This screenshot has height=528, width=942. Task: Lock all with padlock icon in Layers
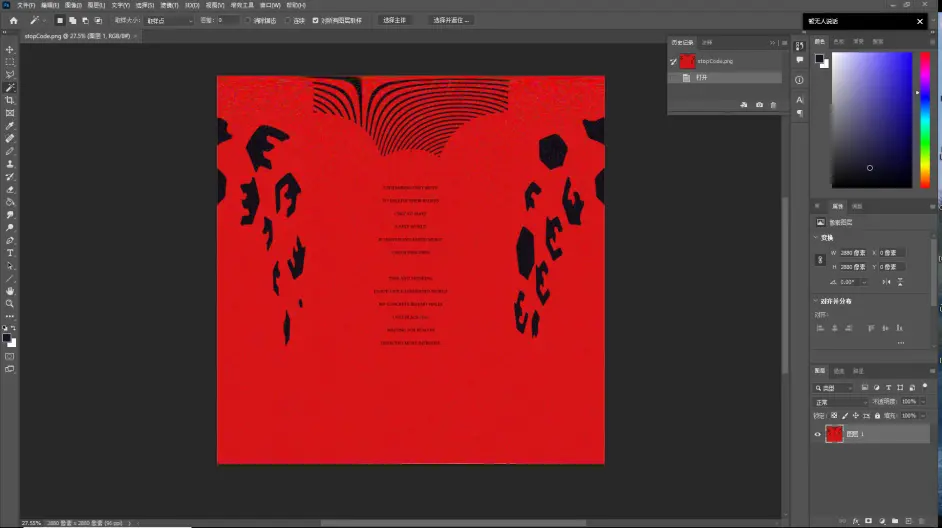point(878,415)
